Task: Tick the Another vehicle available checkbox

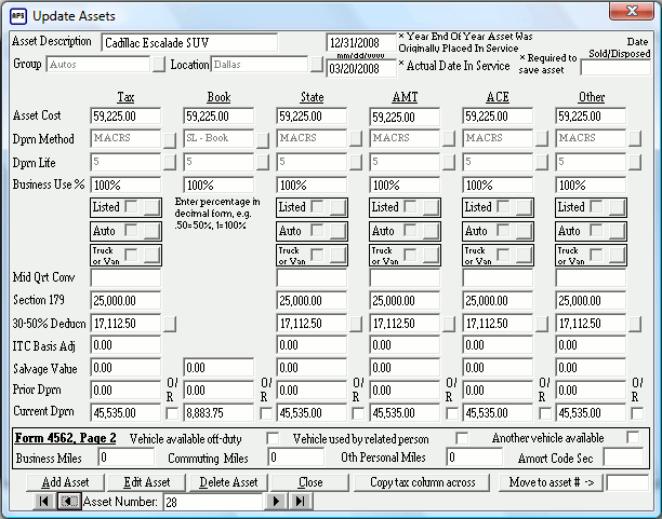Action: 632,438
